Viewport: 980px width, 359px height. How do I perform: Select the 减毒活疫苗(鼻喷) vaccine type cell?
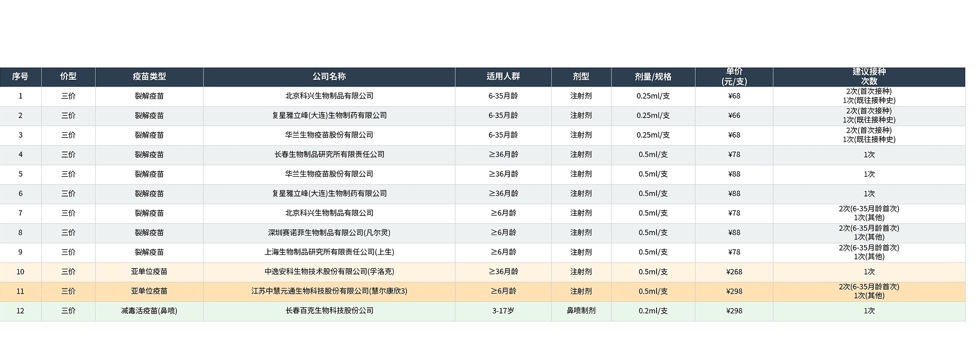point(149,311)
